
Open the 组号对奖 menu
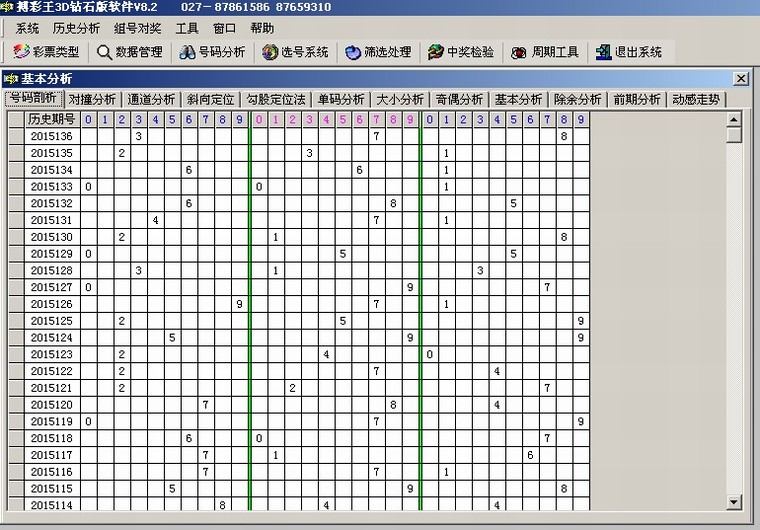tap(137, 29)
